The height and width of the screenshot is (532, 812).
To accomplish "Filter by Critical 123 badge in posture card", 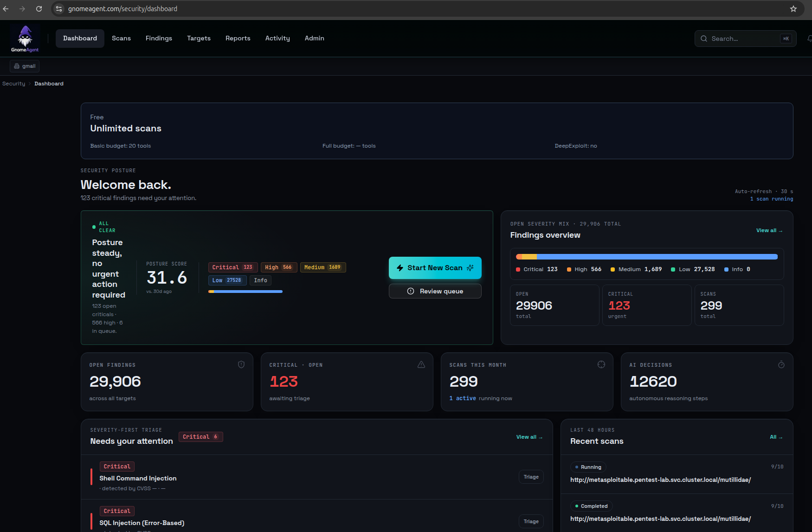I will [x=232, y=267].
